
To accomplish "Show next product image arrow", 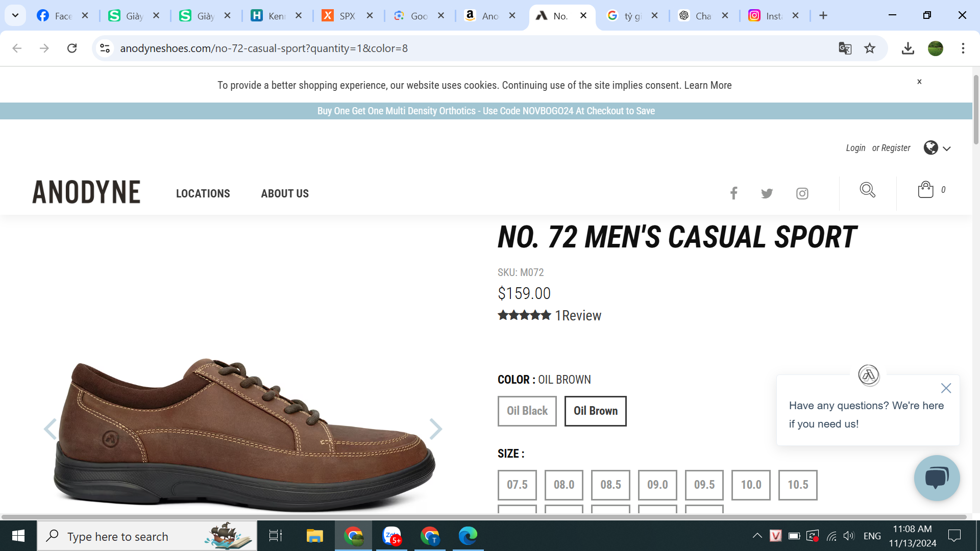I will coord(435,429).
